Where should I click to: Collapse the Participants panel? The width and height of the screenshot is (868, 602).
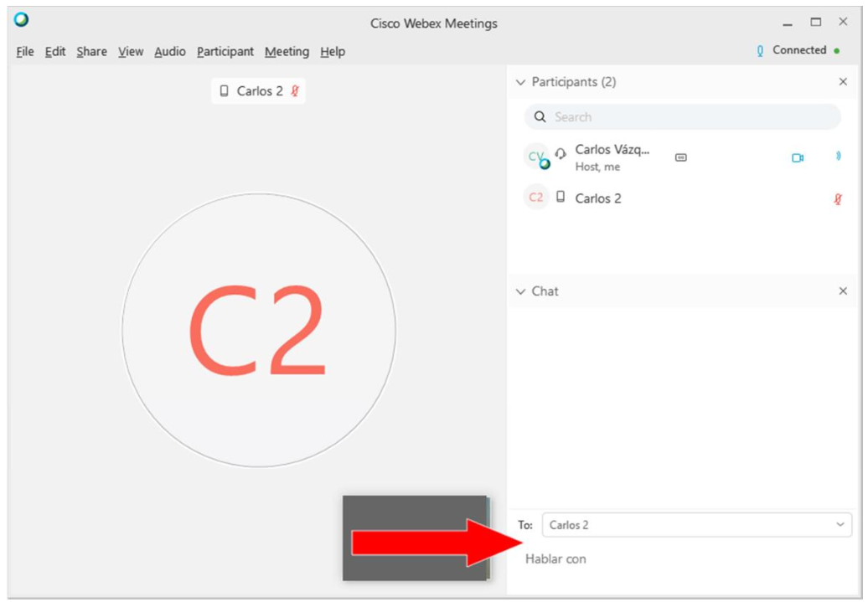pos(521,82)
